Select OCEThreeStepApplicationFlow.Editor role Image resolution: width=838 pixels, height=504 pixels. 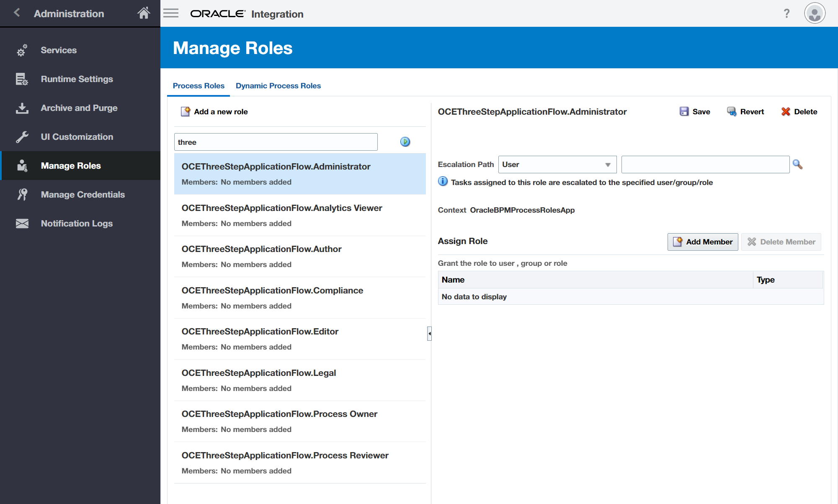(300, 339)
